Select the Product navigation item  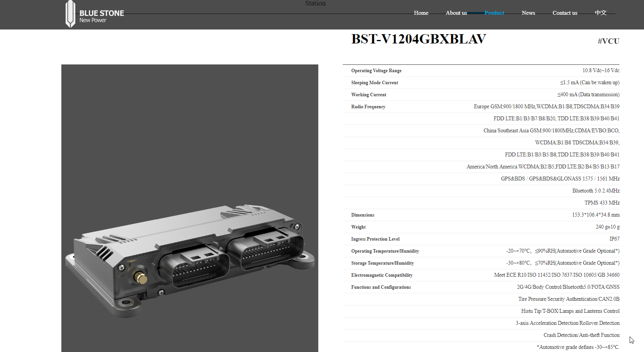494,13
